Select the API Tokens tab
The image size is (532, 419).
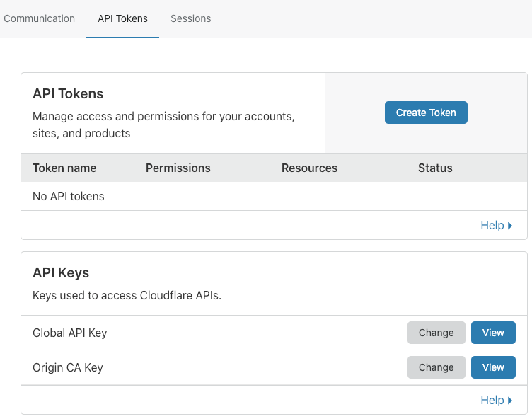coord(122,18)
